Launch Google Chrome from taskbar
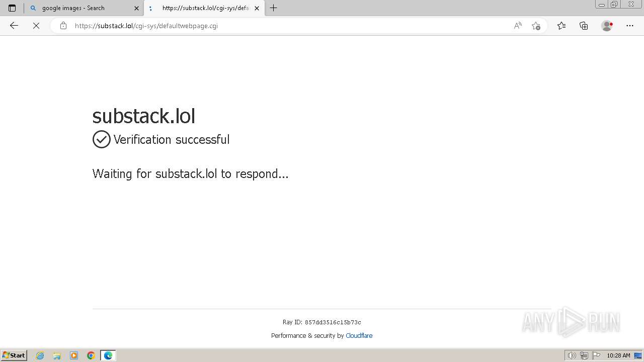This screenshot has width=644, height=362. pos(91,355)
